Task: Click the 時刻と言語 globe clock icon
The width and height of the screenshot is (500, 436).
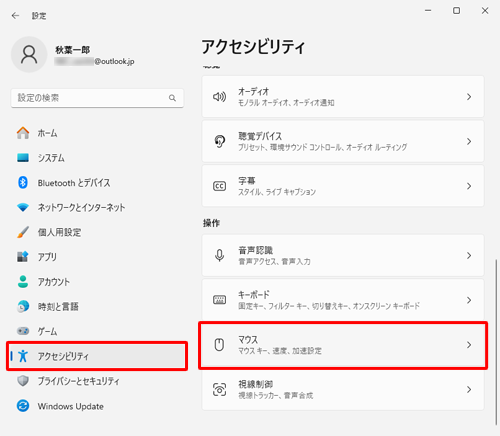Action: click(x=23, y=306)
